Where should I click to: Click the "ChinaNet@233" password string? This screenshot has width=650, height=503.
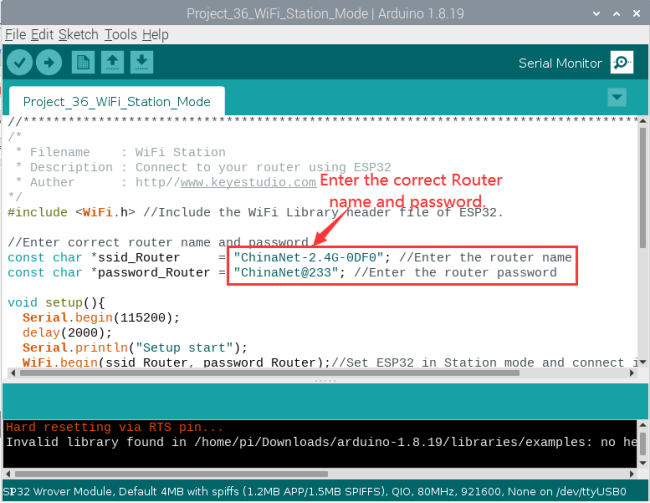(x=286, y=272)
